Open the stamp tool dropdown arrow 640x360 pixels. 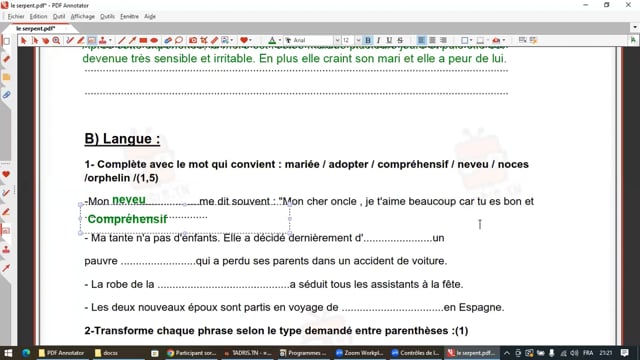pyautogui.click(x=110, y=40)
